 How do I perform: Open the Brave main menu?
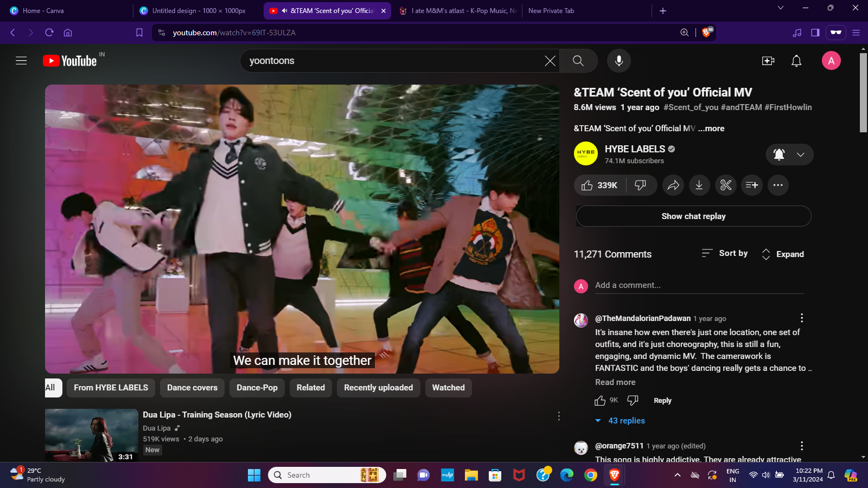point(856,33)
